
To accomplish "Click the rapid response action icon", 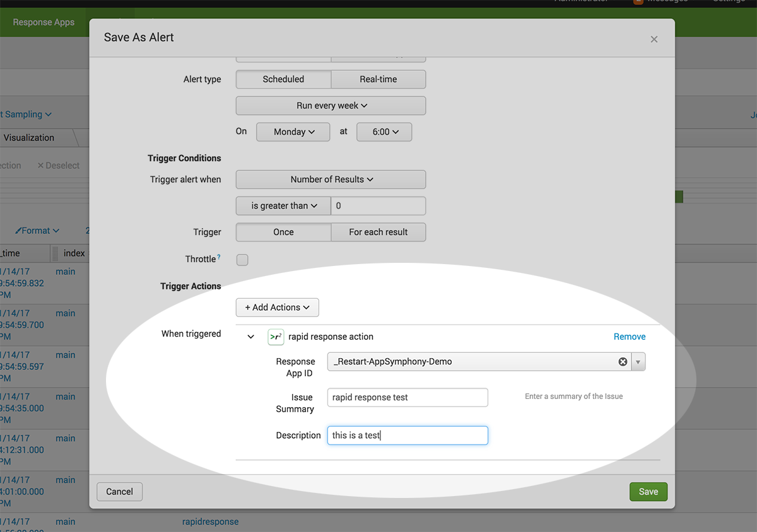I will tap(276, 337).
